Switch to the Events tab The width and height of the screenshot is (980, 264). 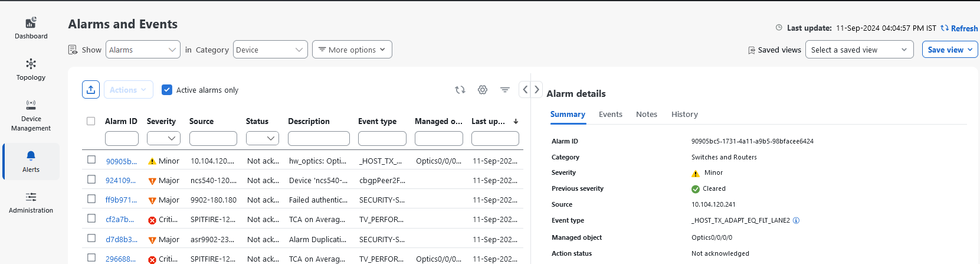click(x=611, y=115)
